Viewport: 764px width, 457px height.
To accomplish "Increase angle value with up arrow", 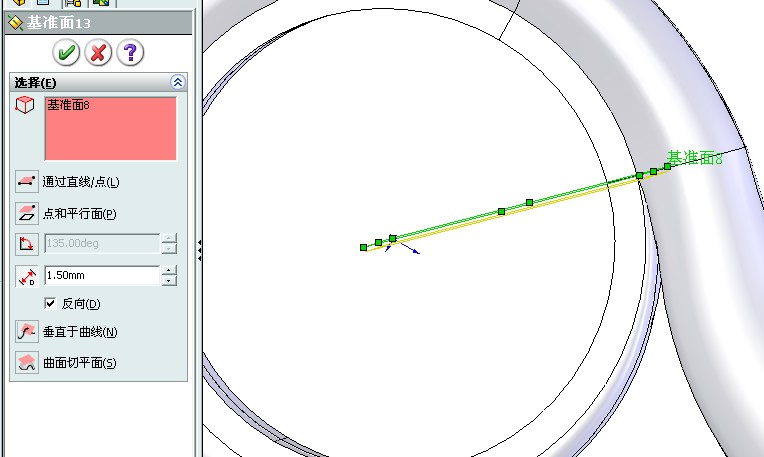I will click(169, 238).
